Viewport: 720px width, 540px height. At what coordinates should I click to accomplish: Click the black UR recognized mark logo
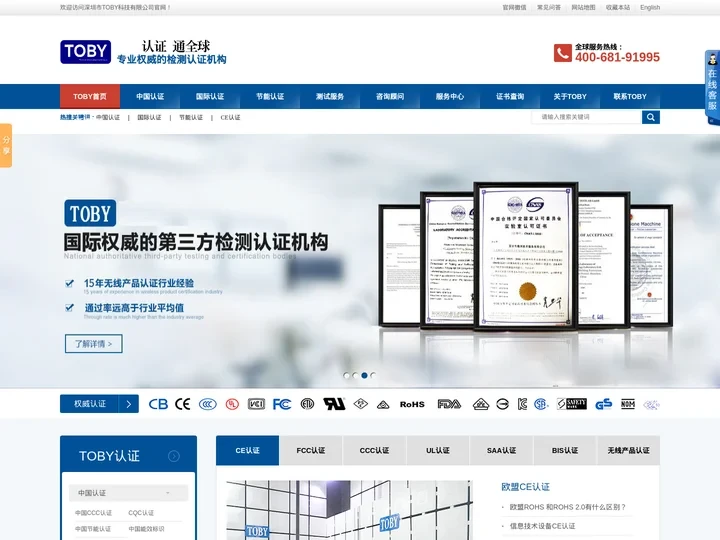(334, 404)
